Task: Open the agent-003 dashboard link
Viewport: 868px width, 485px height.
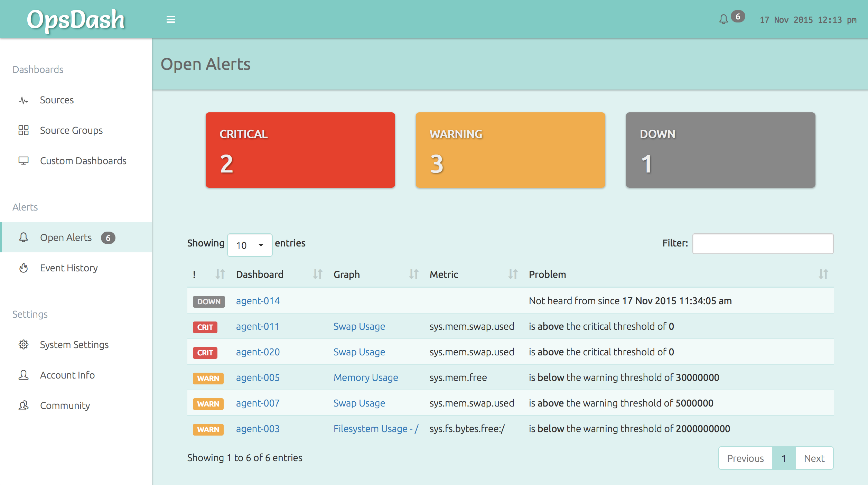Action: pos(258,429)
